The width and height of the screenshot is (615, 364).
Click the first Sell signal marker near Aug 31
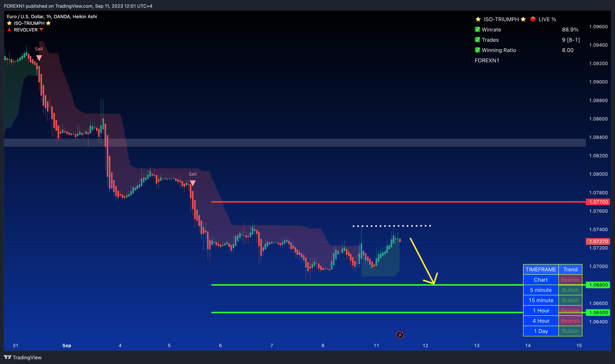point(39,58)
